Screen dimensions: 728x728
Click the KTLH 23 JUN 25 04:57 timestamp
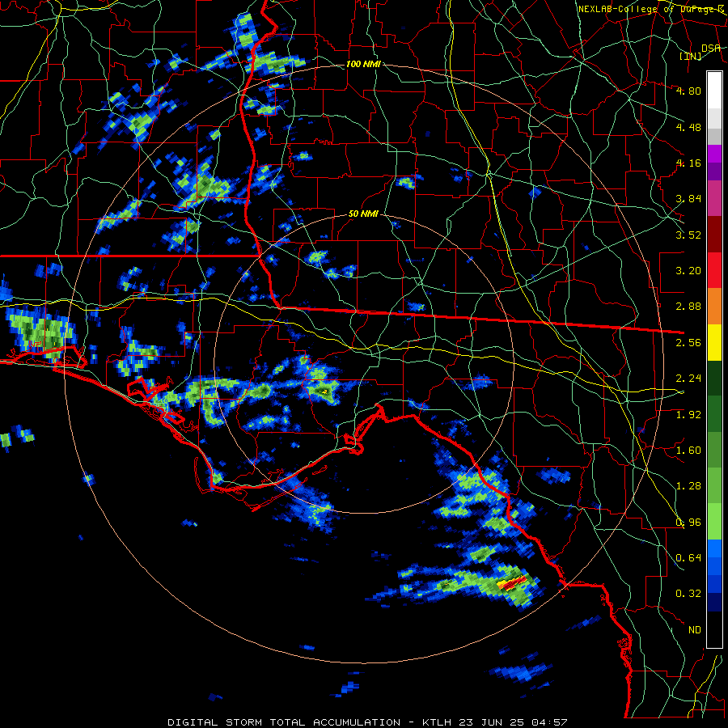point(495,722)
